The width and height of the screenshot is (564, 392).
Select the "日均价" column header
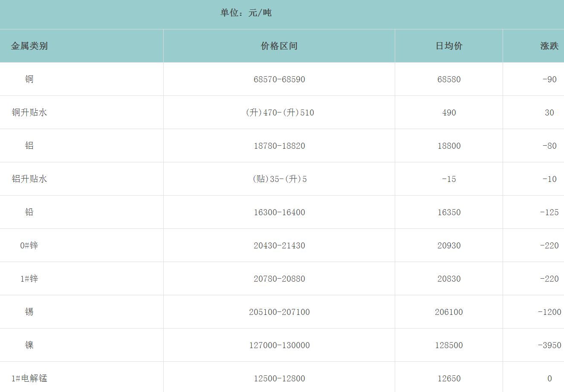click(449, 46)
